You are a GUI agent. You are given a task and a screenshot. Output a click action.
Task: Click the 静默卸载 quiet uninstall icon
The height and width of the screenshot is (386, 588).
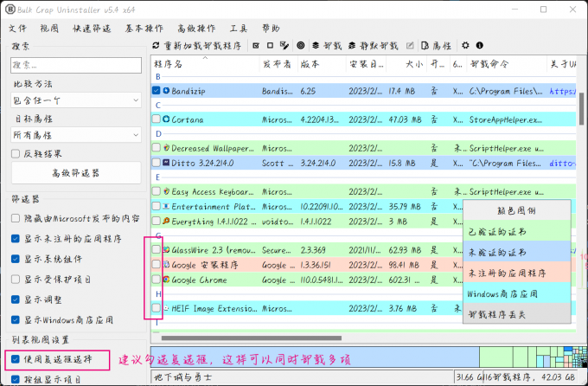point(352,45)
